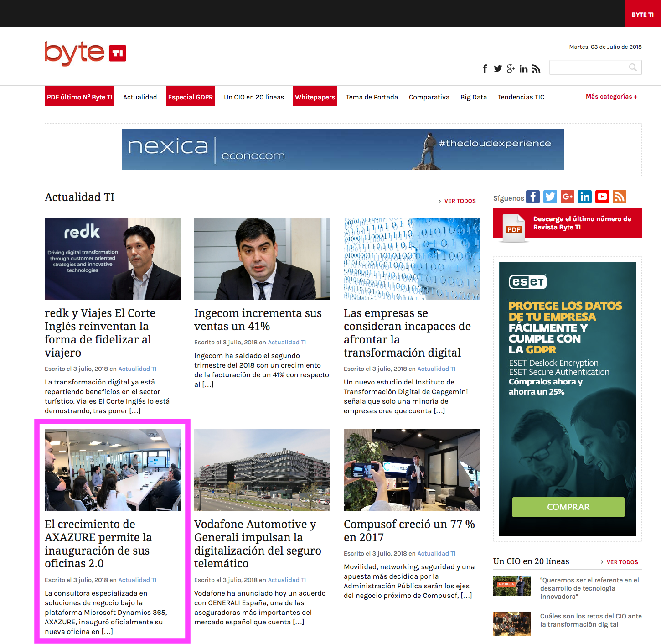Image resolution: width=661 pixels, height=644 pixels.
Task: Open headline Las empresas se consideran incapaces
Action: click(x=408, y=333)
